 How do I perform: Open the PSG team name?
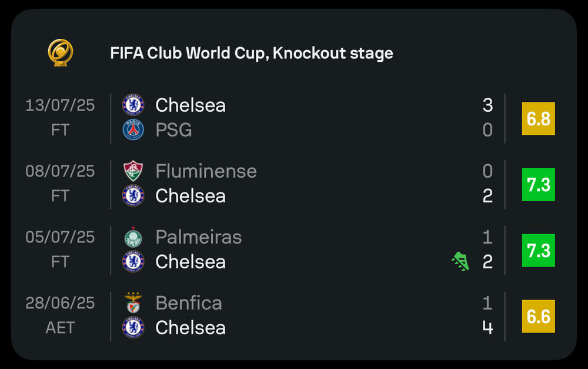pyautogui.click(x=173, y=130)
